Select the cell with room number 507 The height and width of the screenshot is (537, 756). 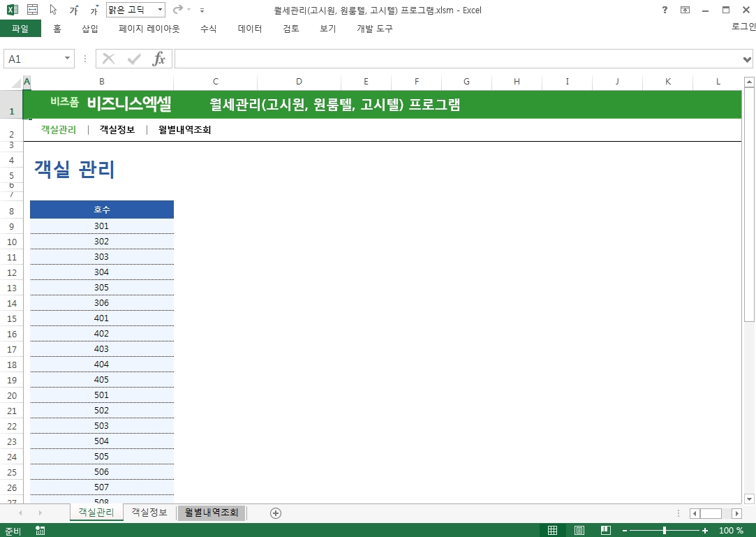102,487
